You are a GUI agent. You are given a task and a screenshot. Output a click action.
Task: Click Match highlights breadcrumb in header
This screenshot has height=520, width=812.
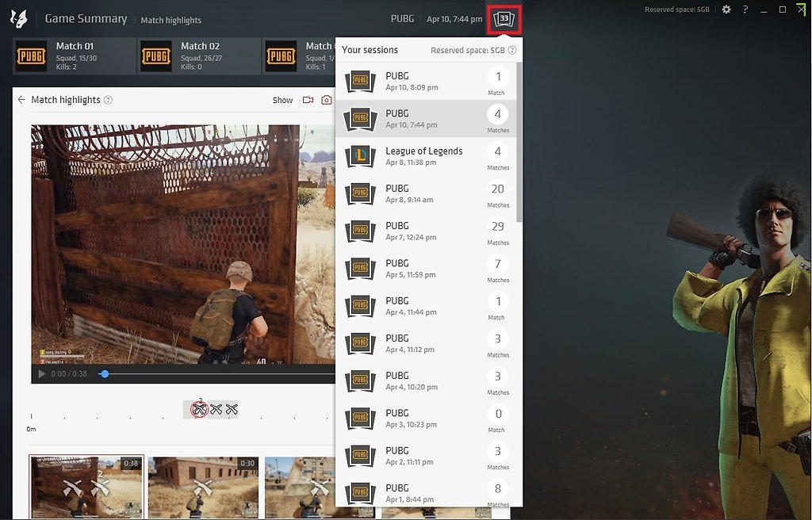click(171, 20)
